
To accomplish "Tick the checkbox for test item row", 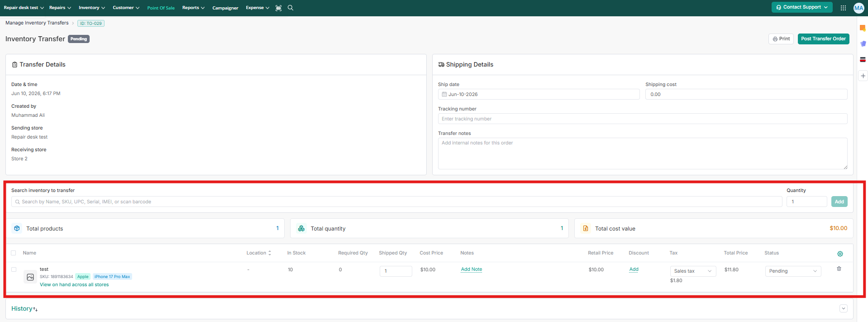I will 14,269.
